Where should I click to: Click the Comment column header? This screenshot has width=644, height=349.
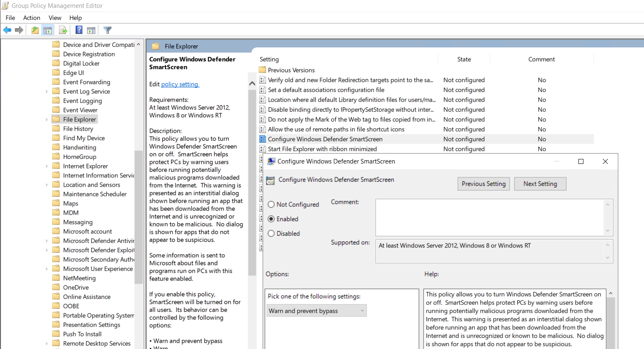pos(542,59)
